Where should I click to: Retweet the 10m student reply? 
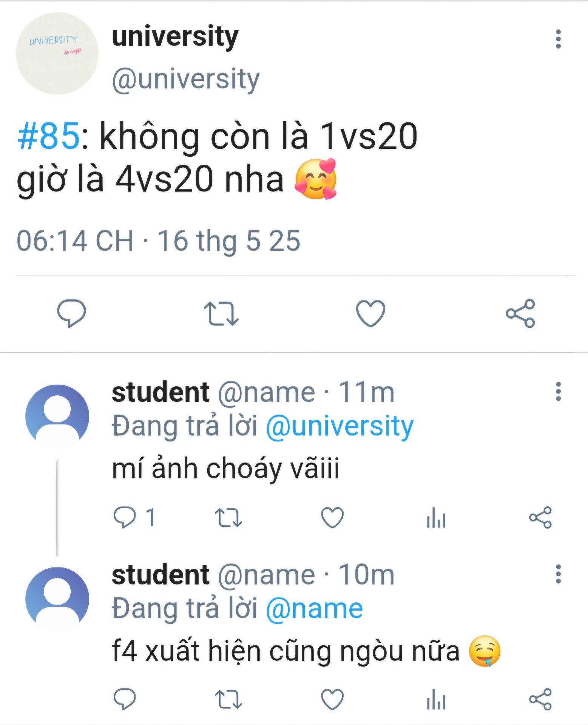click(228, 699)
